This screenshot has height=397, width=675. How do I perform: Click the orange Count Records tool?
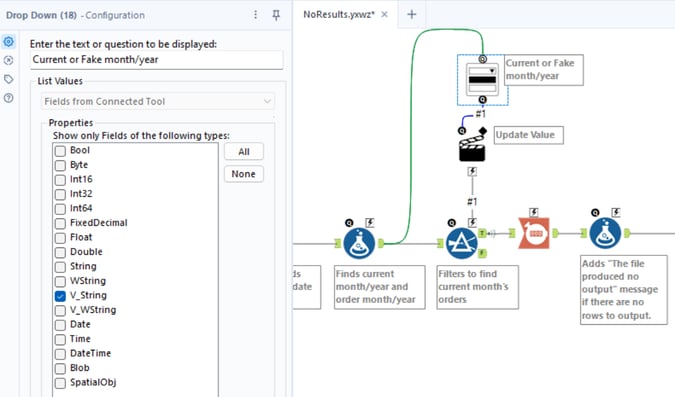pos(534,233)
